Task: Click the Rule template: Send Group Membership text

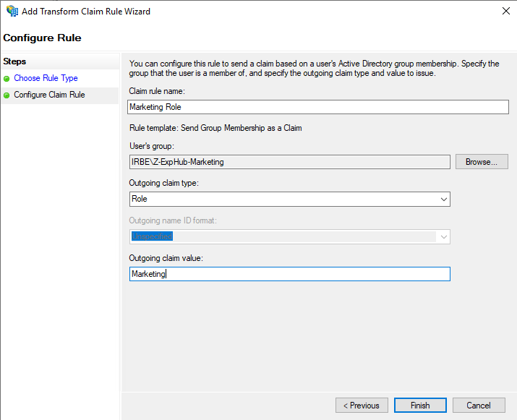Action: pyautogui.click(x=215, y=128)
